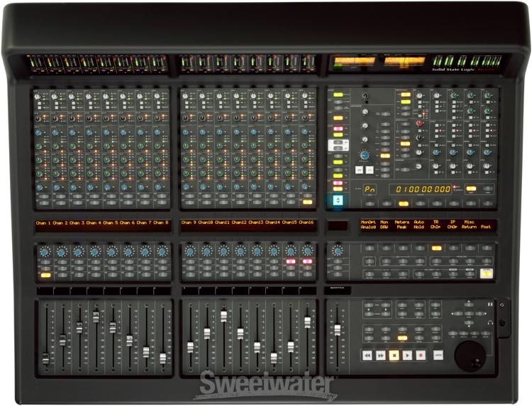Grab the Chan 16 fader cap
Viewport: 532px width, 406px height.
click(x=307, y=322)
